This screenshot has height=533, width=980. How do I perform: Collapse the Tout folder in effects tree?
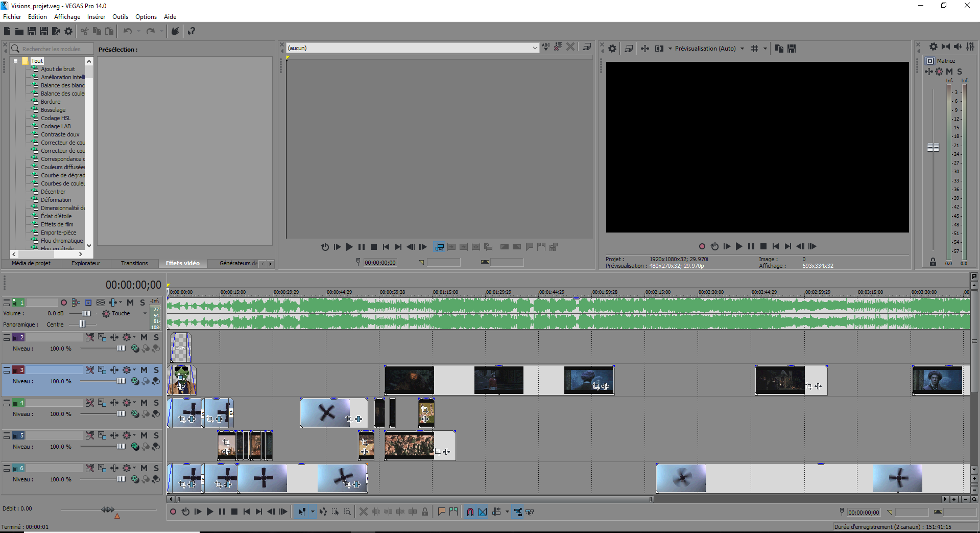pyautogui.click(x=16, y=61)
